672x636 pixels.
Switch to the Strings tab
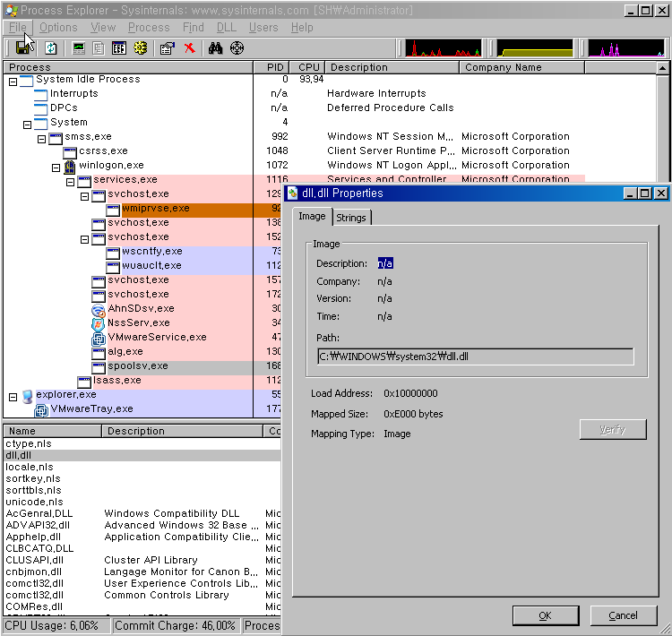[x=351, y=218]
